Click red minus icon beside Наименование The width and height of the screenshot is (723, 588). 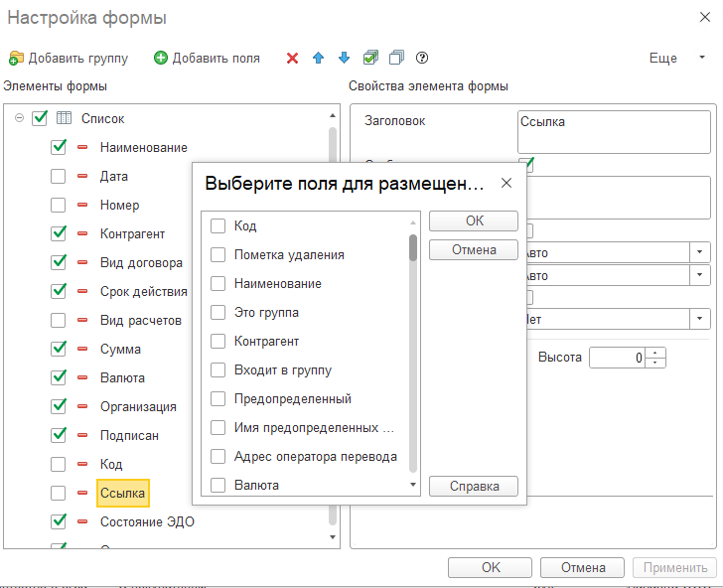(82, 147)
